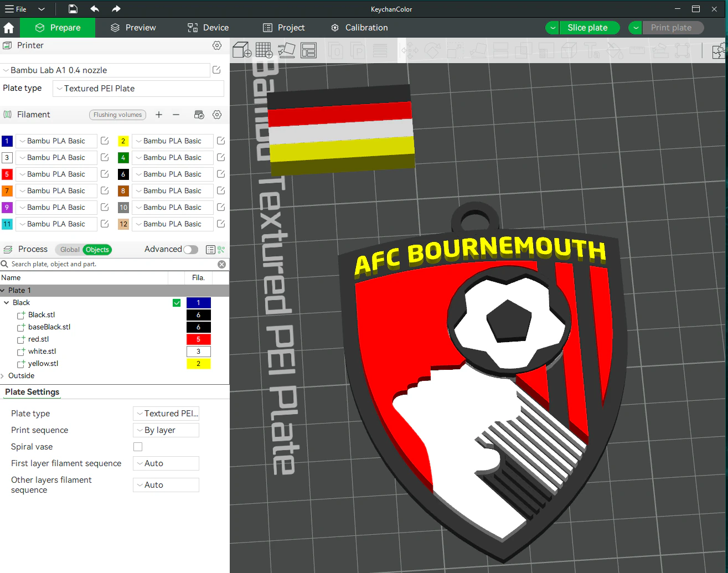Edit filament 11 preset icon
Viewport: 728px width, 573px height.
point(105,224)
